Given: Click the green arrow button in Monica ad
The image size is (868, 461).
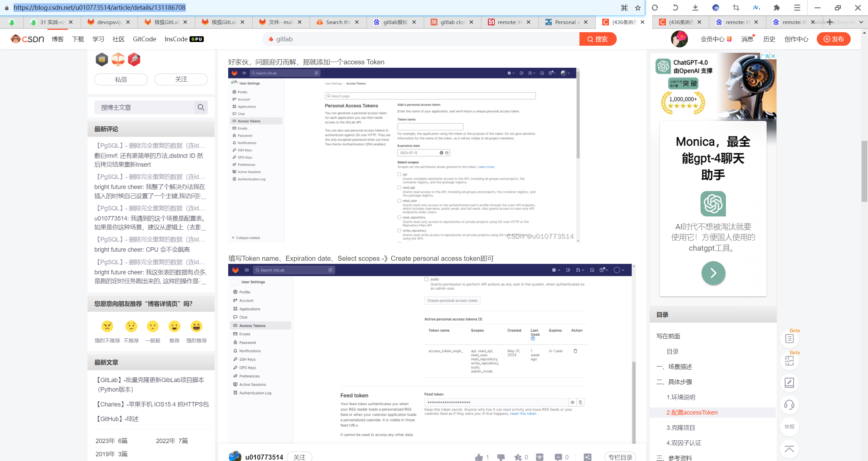Looking at the screenshot, I should click(713, 273).
